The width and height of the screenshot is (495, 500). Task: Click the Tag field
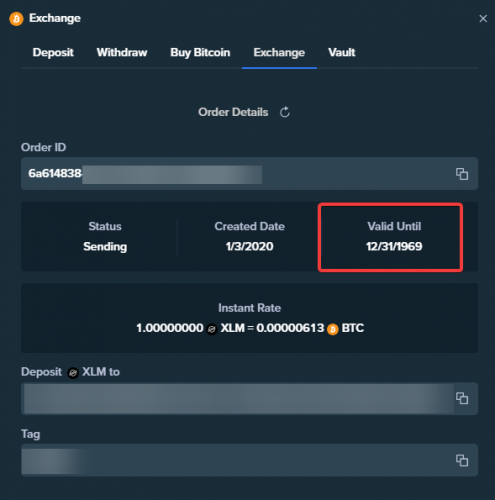(x=249, y=460)
